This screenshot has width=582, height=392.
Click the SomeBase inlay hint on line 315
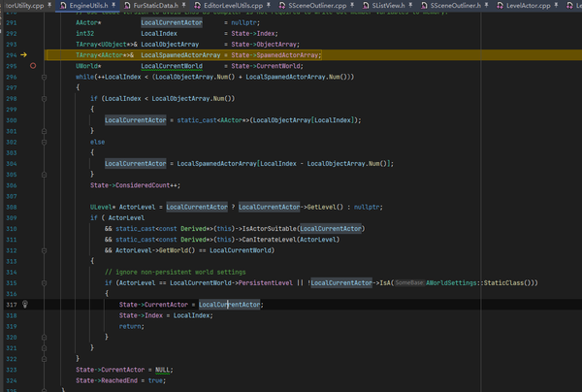click(x=409, y=281)
